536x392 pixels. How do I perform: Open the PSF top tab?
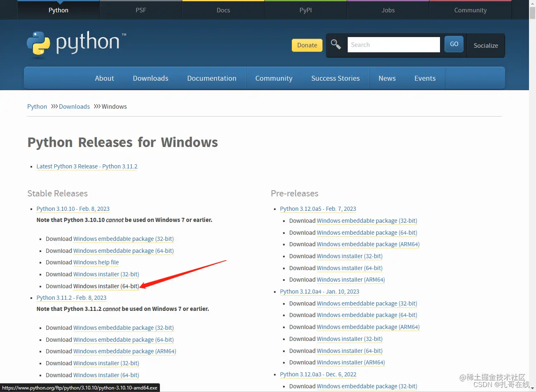pos(141,10)
